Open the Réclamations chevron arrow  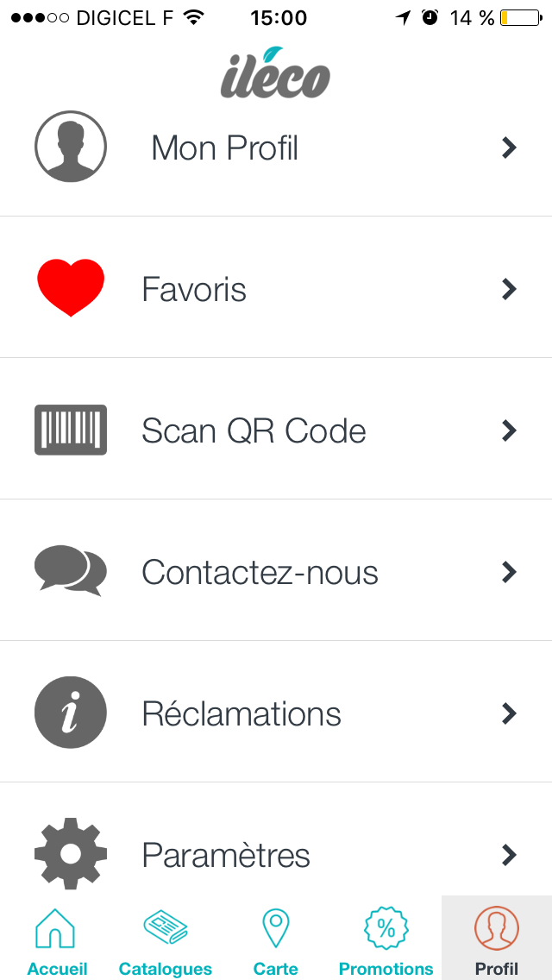pyautogui.click(x=509, y=713)
